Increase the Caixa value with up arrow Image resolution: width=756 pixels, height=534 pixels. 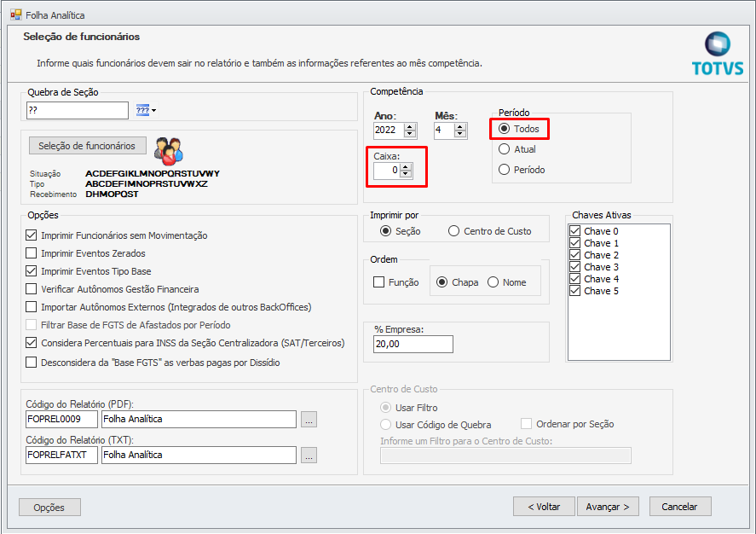pyautogui.click(x=406, y=167)
